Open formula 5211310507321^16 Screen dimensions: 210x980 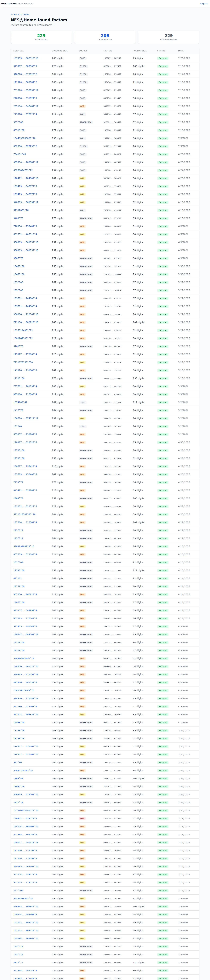coord(24,514)
